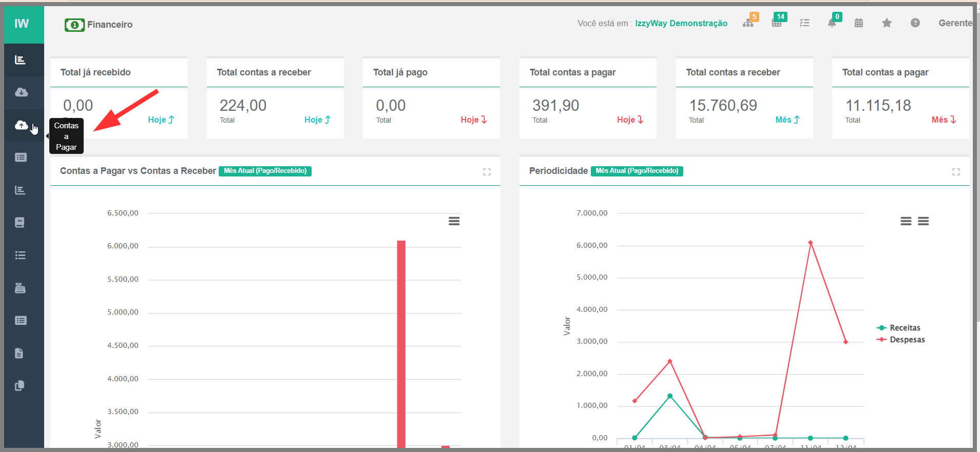Screen dimensions: 980x452
Task: Click the Total já recebido card heading
Action: click(95, 72)
